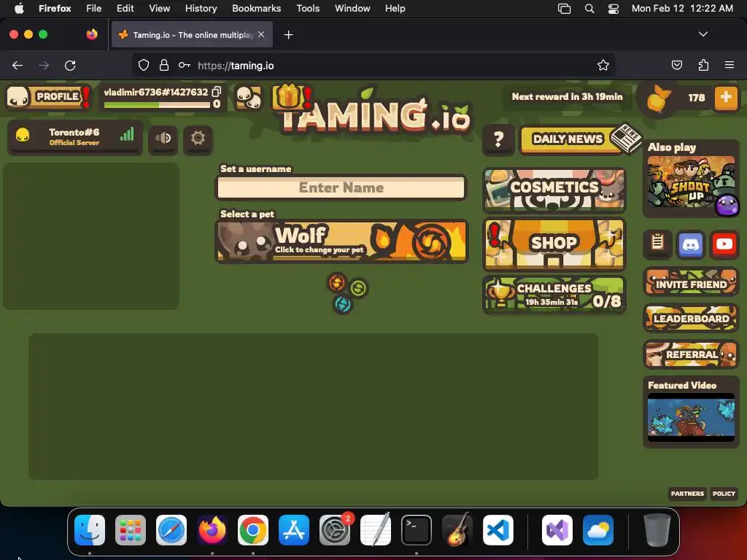Open the Firefox hamburger menu

pos(729,65)
